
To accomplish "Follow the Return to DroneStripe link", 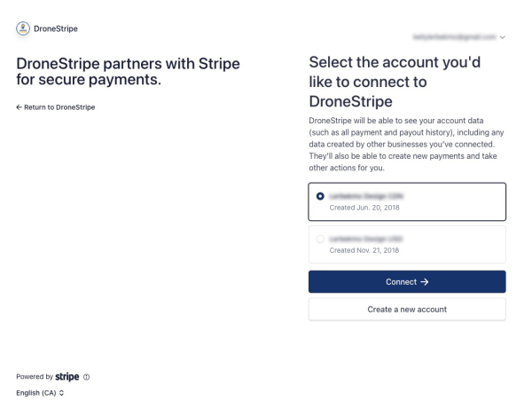I will tap(59, 107).
